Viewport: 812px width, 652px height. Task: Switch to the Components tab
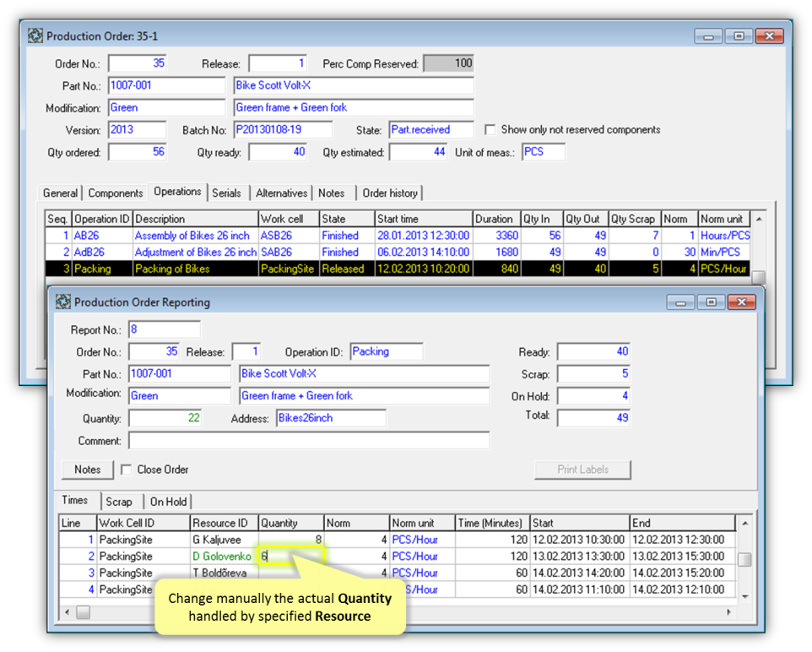click(x=116, y=193)
